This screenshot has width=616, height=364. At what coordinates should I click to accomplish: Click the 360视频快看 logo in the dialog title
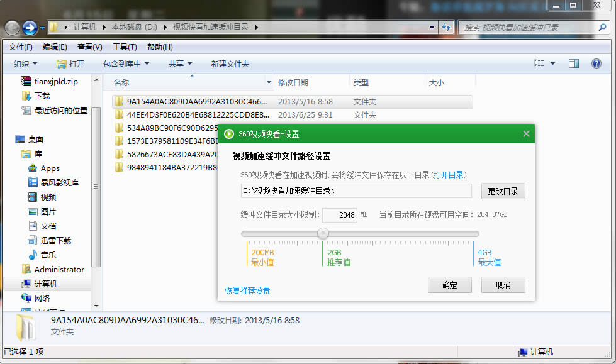tap(228, 133)
